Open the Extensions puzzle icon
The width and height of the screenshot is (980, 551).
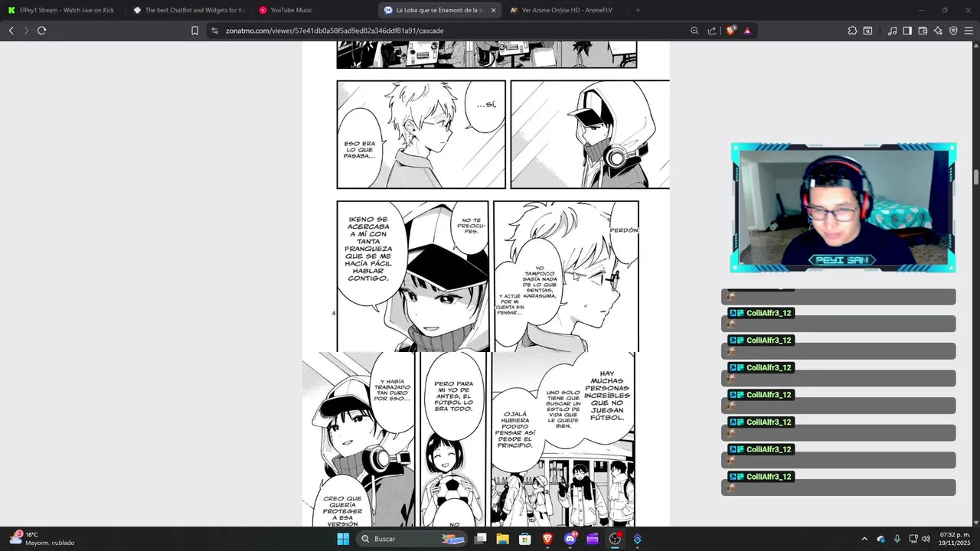pyautogui.click(x=852, y=31)
